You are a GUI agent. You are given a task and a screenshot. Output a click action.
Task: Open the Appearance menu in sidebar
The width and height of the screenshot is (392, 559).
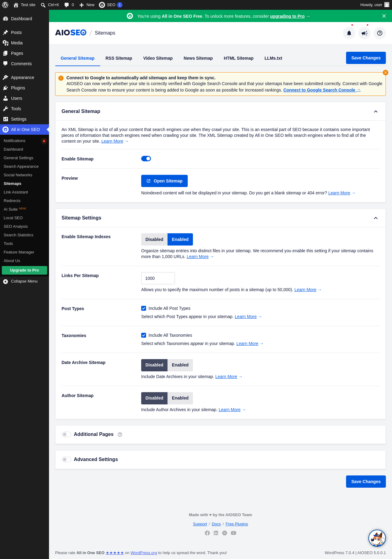(24, 77)
